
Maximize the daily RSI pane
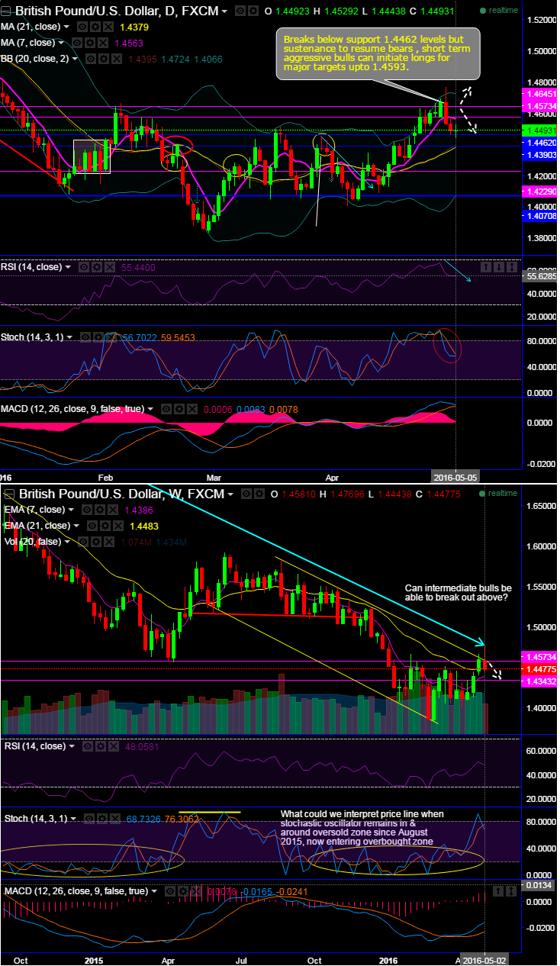click(x=512, y=267)
